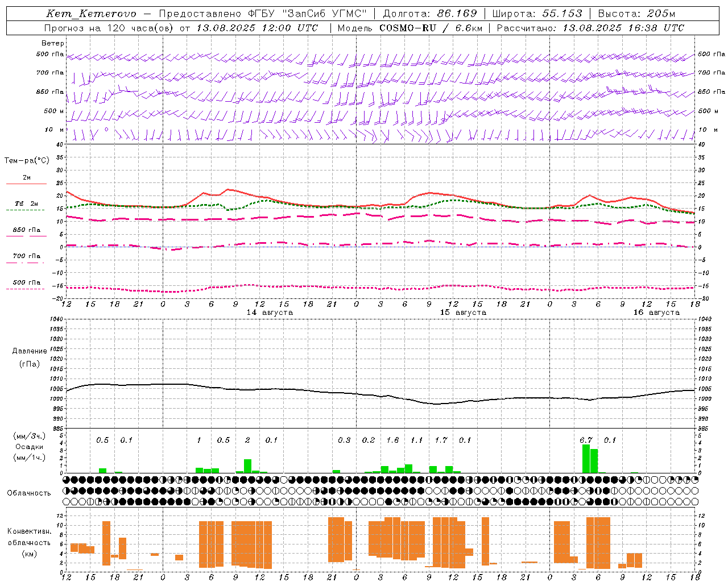Click the 6.7 precipitation total value
Viewport: 728px width, 582px height.
click(x=586, y=440)
